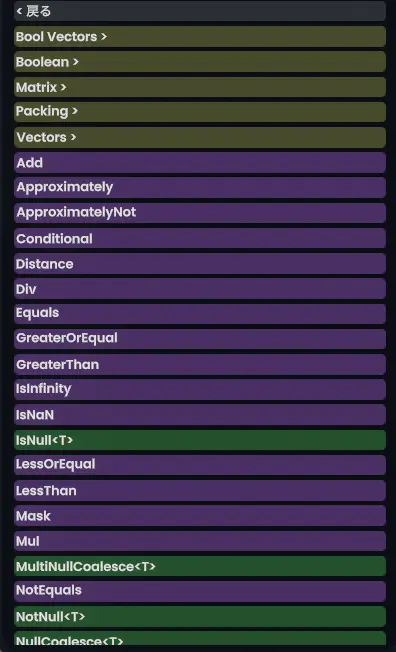Expand the Vectors category
396x652 pixels.
coord(200,138)
